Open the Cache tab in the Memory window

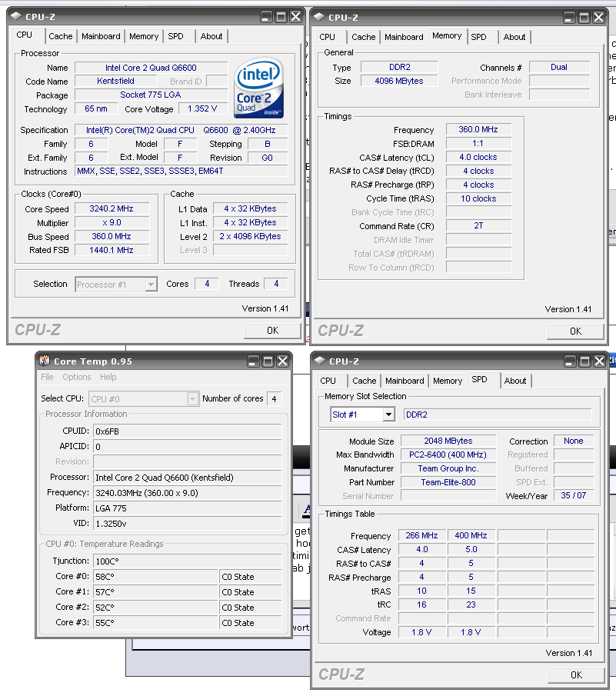(364, 37)
